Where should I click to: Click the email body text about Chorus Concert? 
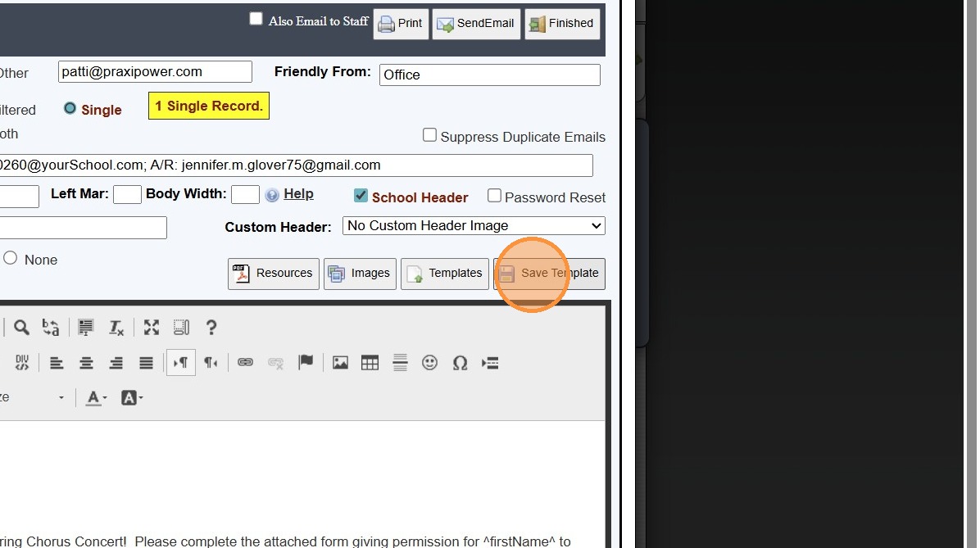(286, 541)
